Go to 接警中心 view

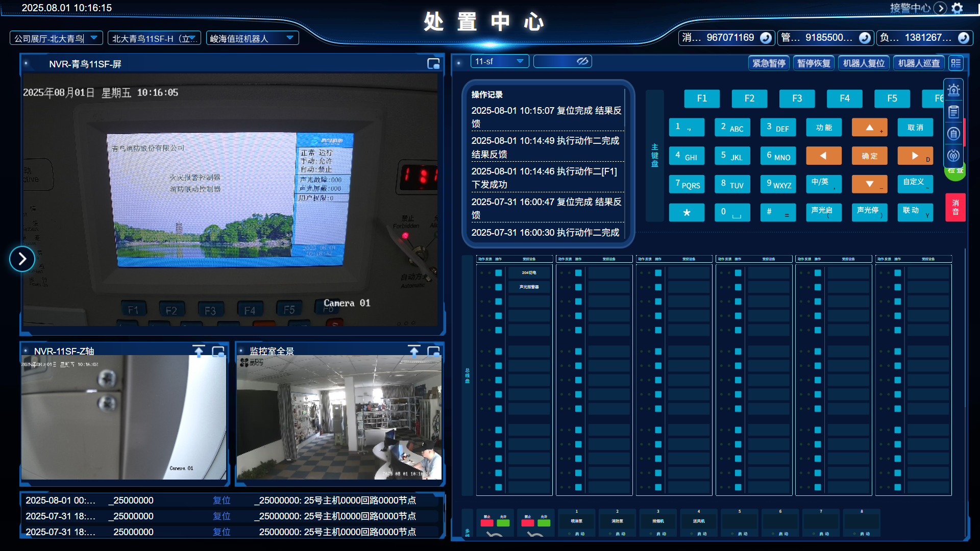[x=940, y=8]
